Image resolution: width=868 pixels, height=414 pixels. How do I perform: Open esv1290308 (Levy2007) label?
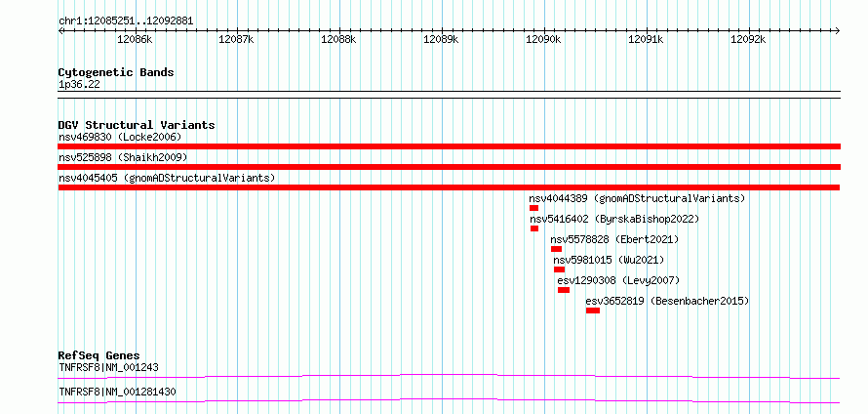coord(618,280)
